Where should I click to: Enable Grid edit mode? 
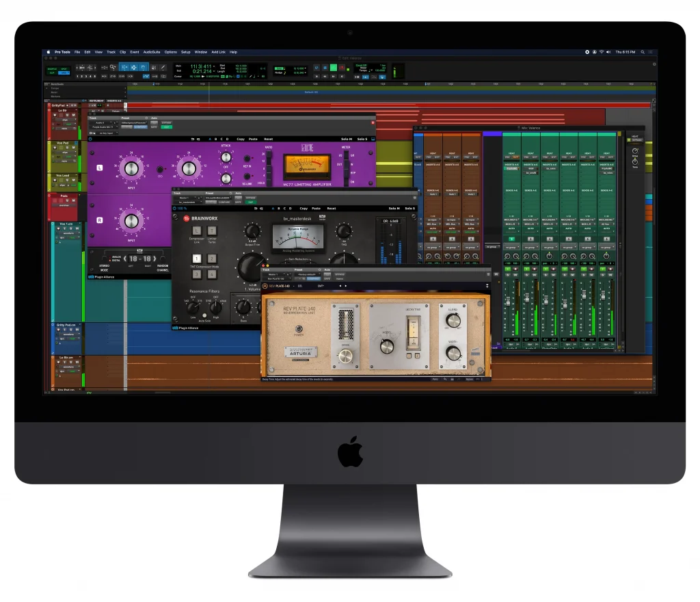pos(64,73)
